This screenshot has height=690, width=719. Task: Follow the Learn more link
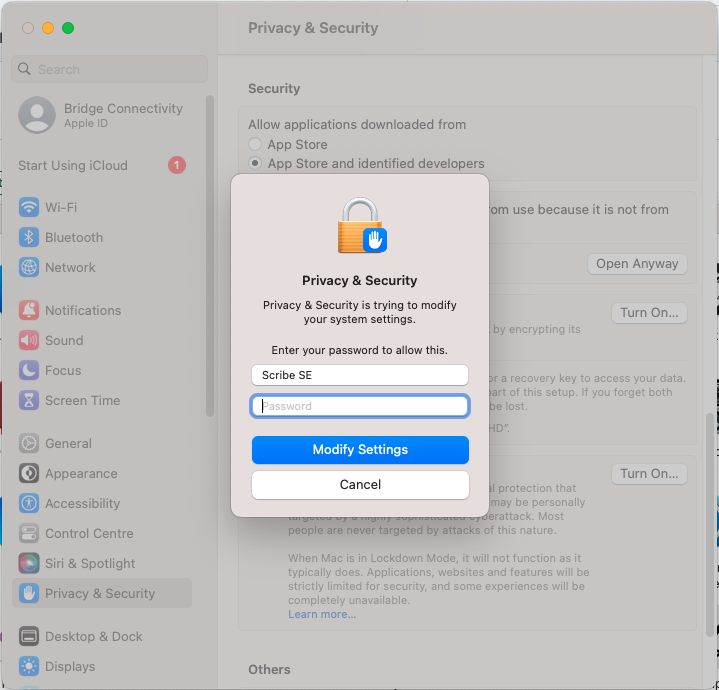[322, 614]
